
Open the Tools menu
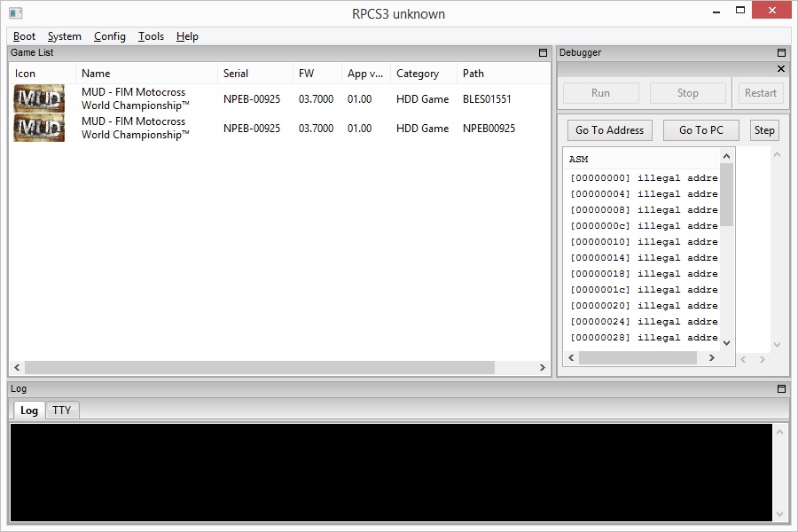click(x=151, y=36)
